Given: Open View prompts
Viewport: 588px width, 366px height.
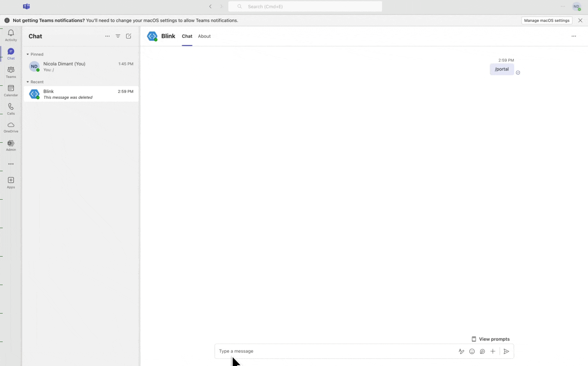Looking at the screenshot, I should pyautogui.click(x=490, y=339).
